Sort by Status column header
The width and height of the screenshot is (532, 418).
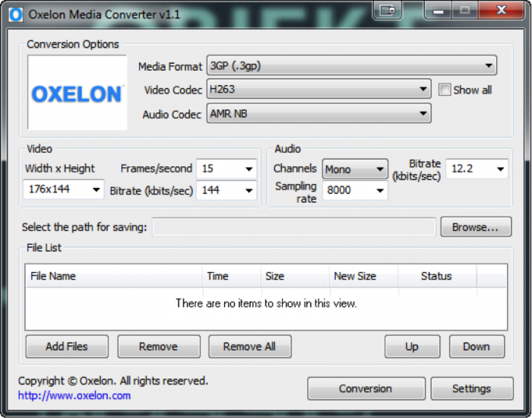pyautogui.click(x=437, y=276)
